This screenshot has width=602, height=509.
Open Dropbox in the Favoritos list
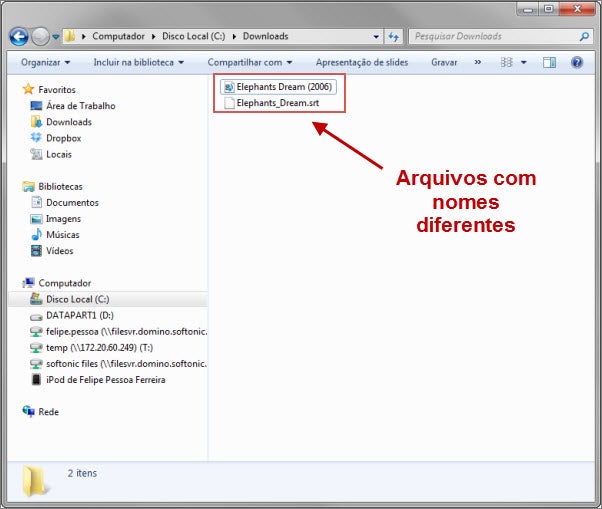point(63,138)
